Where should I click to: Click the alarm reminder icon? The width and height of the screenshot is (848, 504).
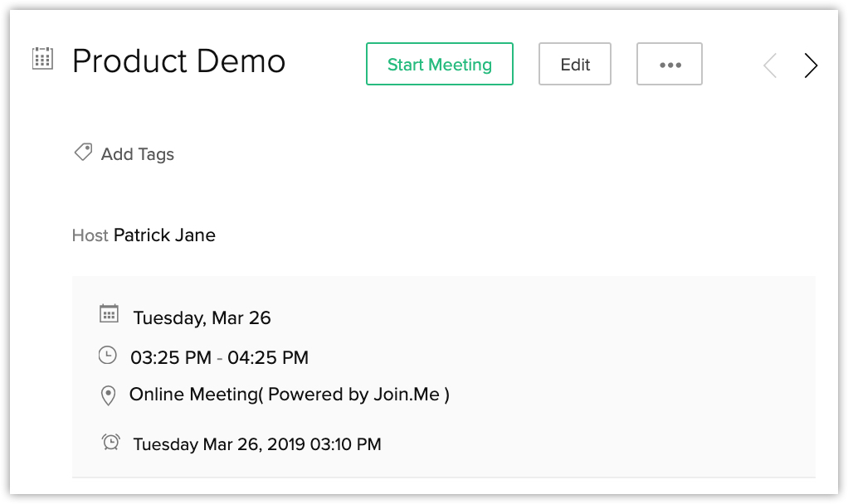tap(110, 442)
